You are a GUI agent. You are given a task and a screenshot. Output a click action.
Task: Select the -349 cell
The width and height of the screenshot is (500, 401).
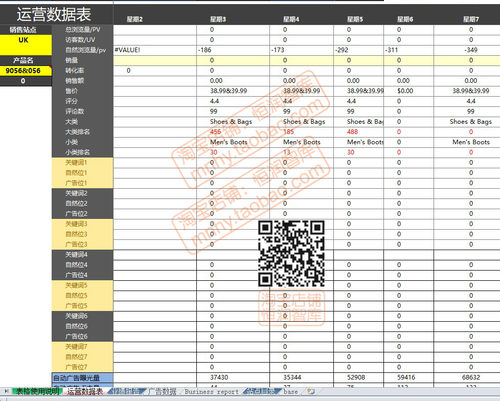click(x=467, y=50)
